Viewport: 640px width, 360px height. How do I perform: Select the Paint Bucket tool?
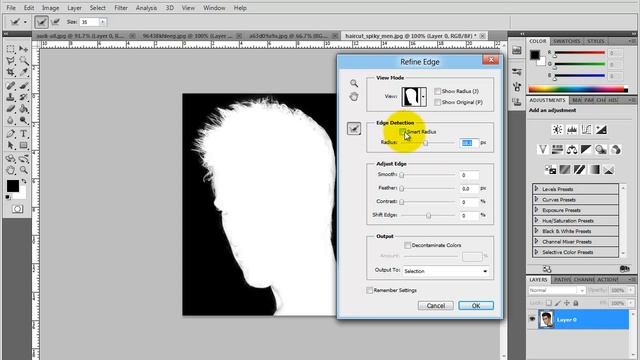(x=24, y=109)
